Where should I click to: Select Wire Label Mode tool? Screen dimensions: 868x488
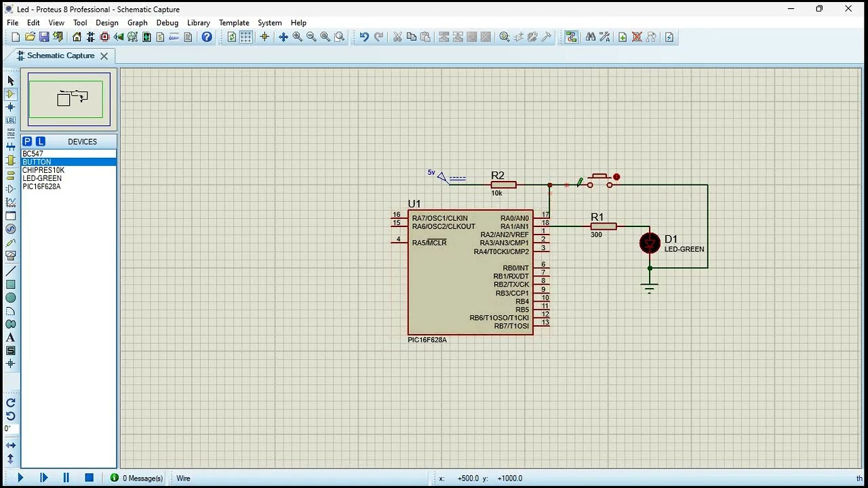coord(11,120)
